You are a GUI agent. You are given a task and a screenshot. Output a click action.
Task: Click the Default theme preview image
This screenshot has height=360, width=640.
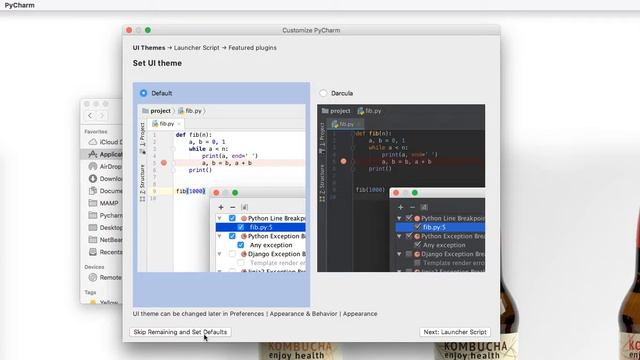pos(221,188)
